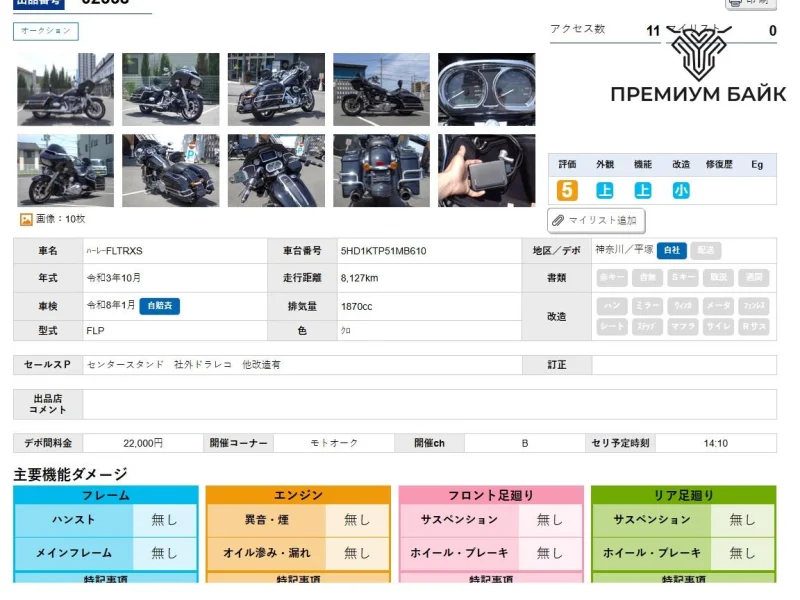Select the エンジン engine damage header
This screenshot has height=600, width=800.
pos(298,495)
